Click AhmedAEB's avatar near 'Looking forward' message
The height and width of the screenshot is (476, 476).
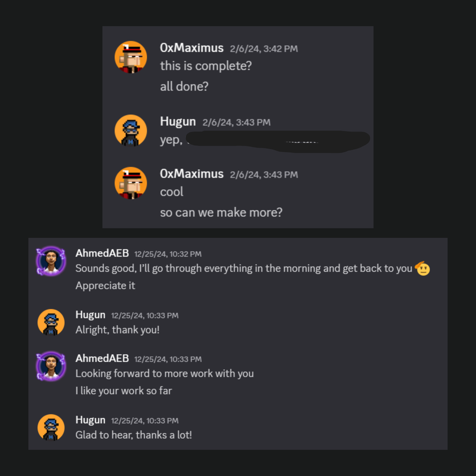[51, 366]
